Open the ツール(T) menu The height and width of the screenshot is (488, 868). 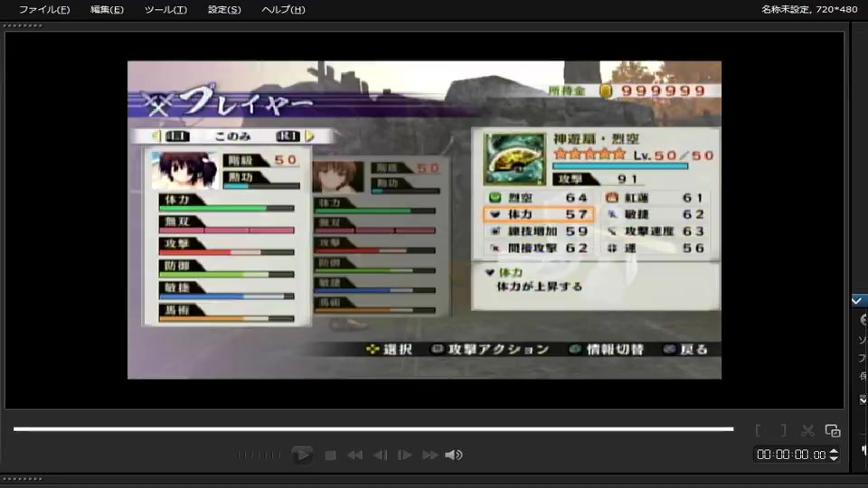click(x=165, y=9)
